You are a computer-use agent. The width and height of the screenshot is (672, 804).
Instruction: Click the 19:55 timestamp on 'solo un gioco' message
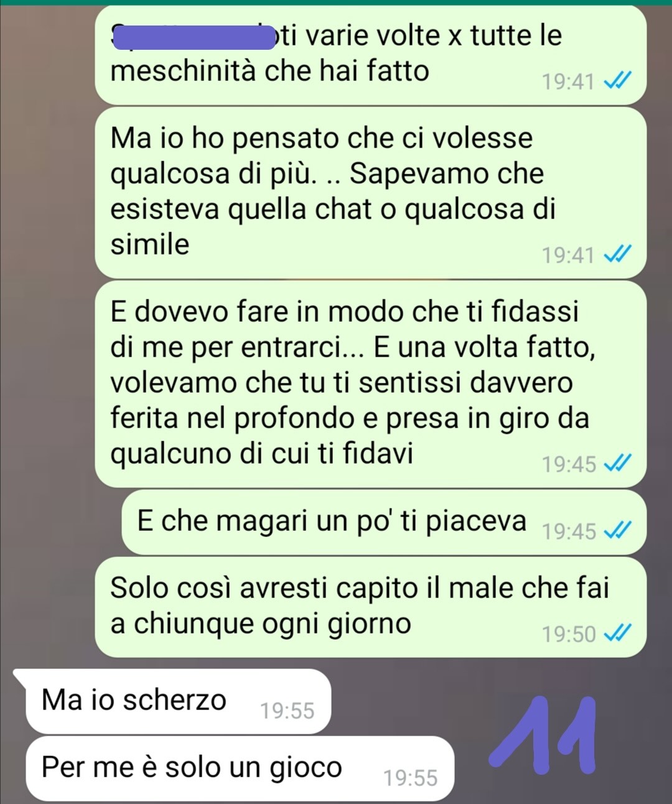(x=411, y=778)
